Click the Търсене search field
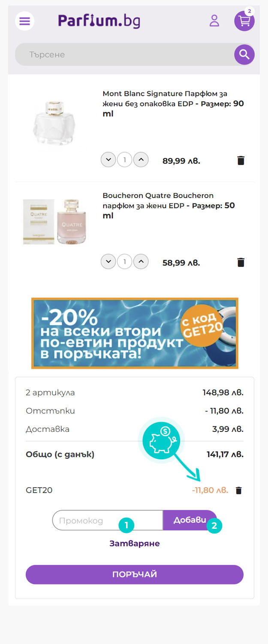The image size is (268, 644). pyautogui.click(x=124, y=54)
